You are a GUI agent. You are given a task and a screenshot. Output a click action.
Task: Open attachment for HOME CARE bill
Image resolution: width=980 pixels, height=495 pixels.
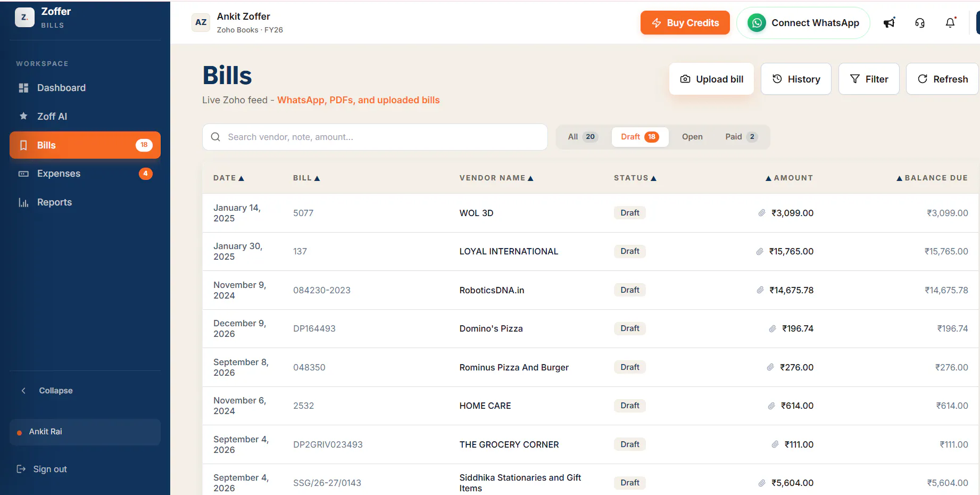(x=771, y=406)
